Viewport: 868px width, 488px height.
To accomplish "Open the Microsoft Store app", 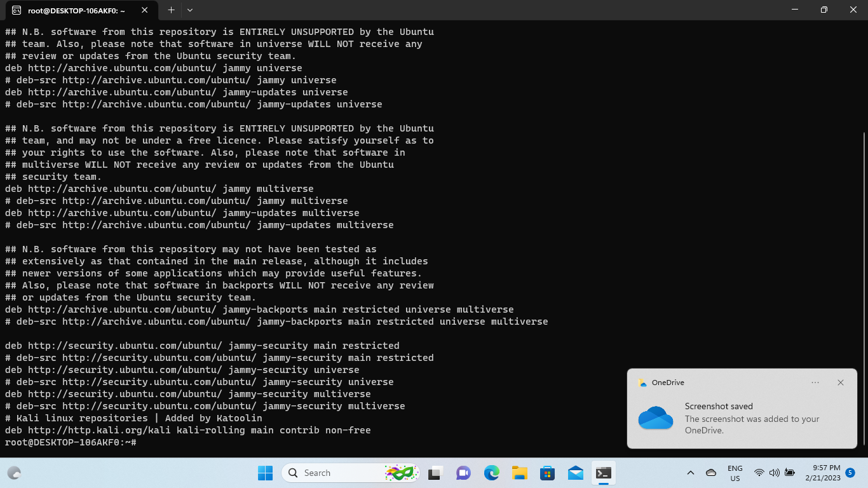I will pyautogui.click(x=547, y=473).
